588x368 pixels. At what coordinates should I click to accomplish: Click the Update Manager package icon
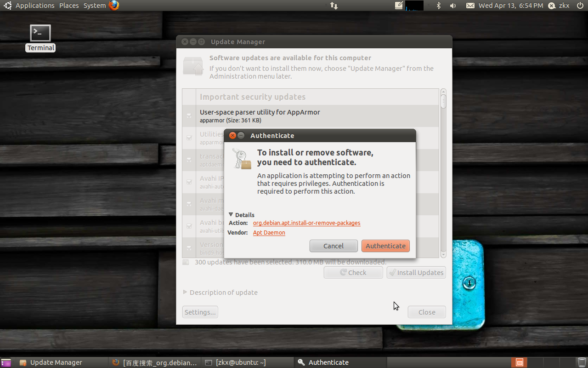pos(193,66)
